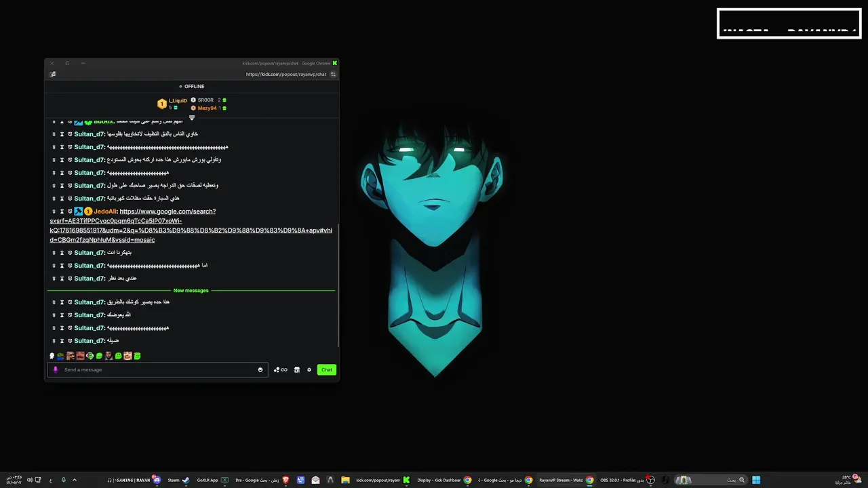Focus the Send a message field
Viewport: 868px width, 488px height.
click(158, 370)
